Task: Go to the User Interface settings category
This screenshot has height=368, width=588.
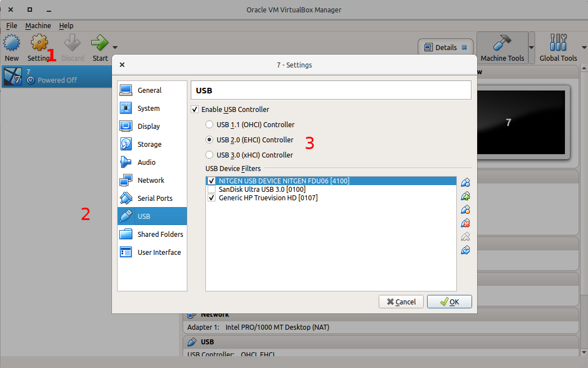Action: [152, 253]
